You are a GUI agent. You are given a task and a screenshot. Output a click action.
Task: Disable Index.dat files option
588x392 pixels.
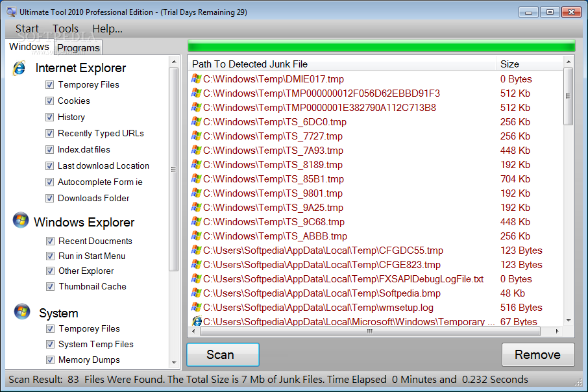49,150
